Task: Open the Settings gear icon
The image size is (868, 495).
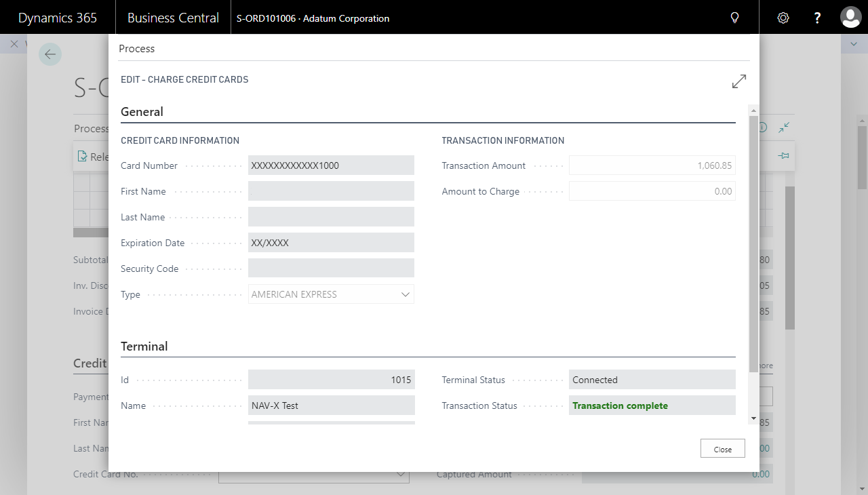Action: [x=783, y=18]
